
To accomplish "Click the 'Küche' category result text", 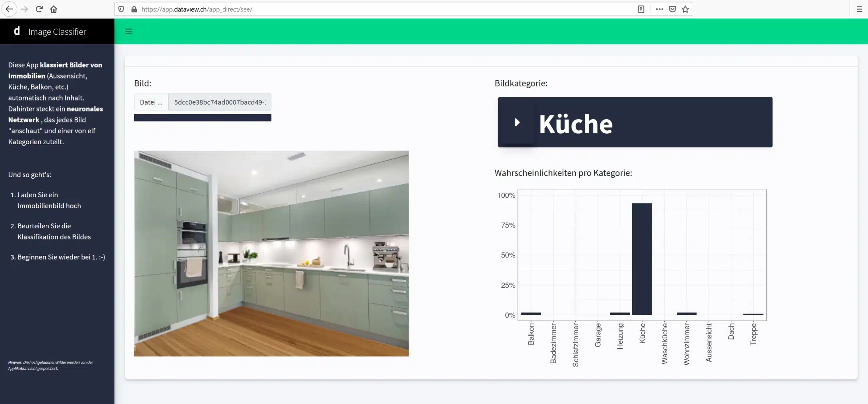I will click(x=576, y=124).
